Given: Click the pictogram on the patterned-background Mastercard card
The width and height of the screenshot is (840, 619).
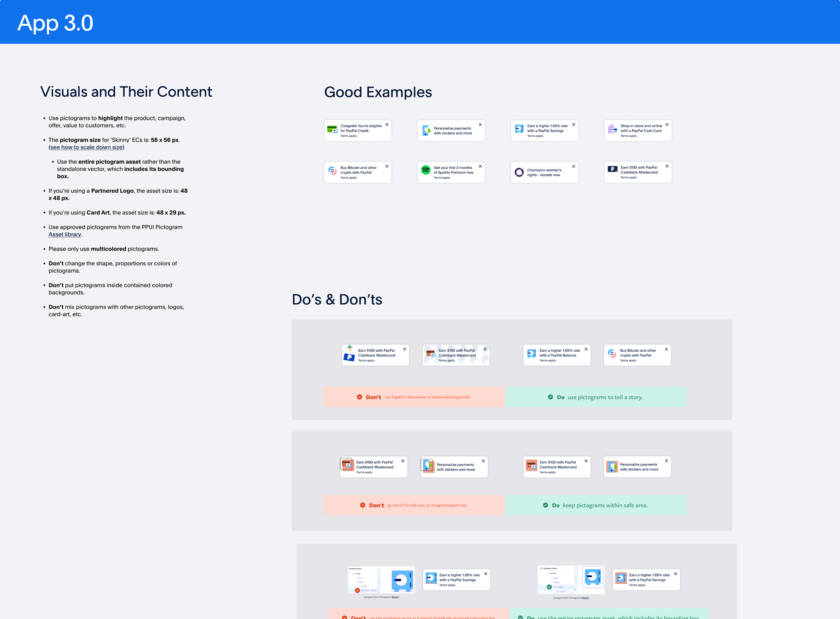Looking at the screenshot, I should click(431, 353).
